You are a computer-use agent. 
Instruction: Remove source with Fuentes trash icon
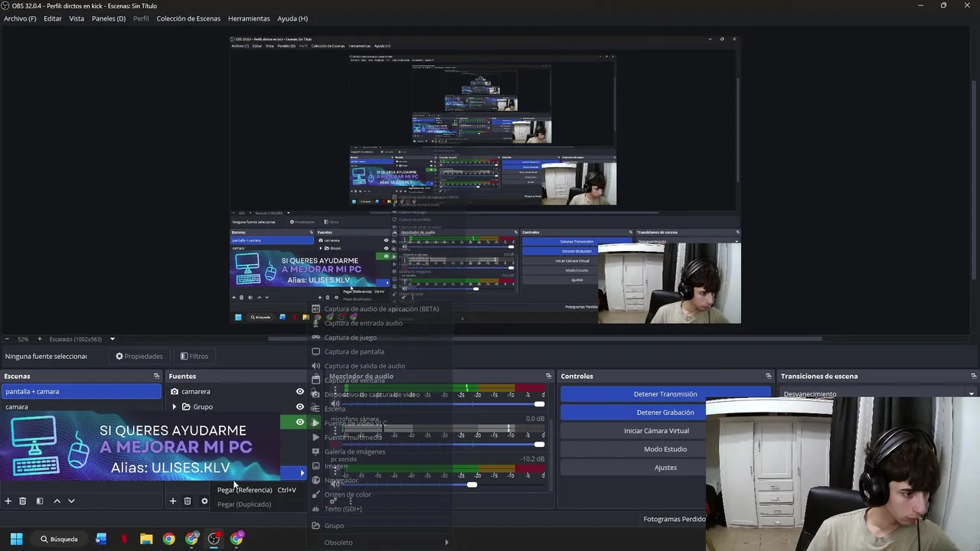(188, 501)
